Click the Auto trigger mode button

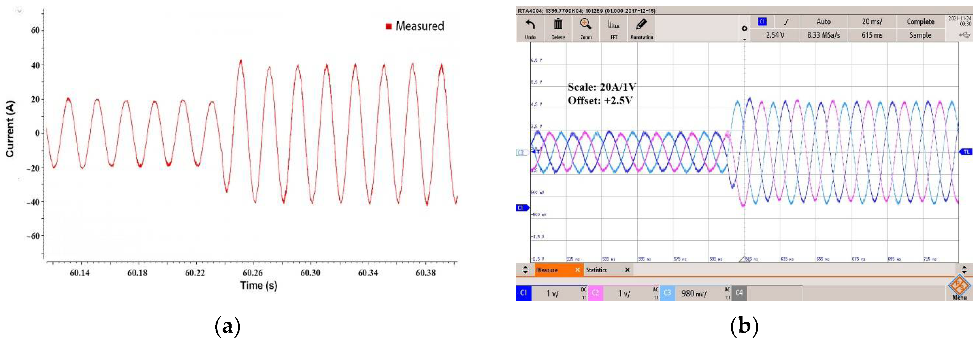tap(823, 22)
